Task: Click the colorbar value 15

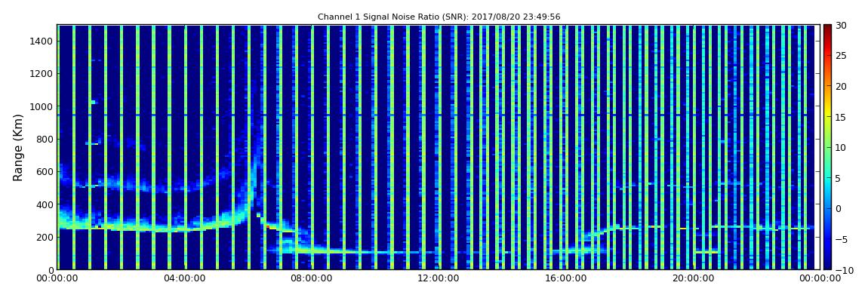Action: tap(841, 117)
